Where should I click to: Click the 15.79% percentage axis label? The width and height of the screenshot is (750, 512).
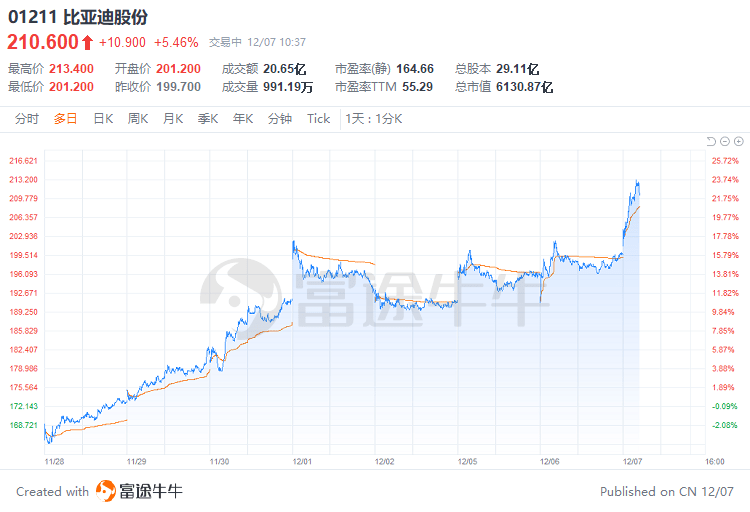[725, 255]
